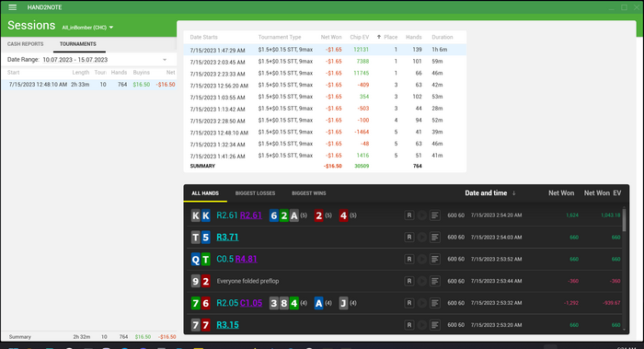Replay the 76 hand with the play icon

[421, 303]
